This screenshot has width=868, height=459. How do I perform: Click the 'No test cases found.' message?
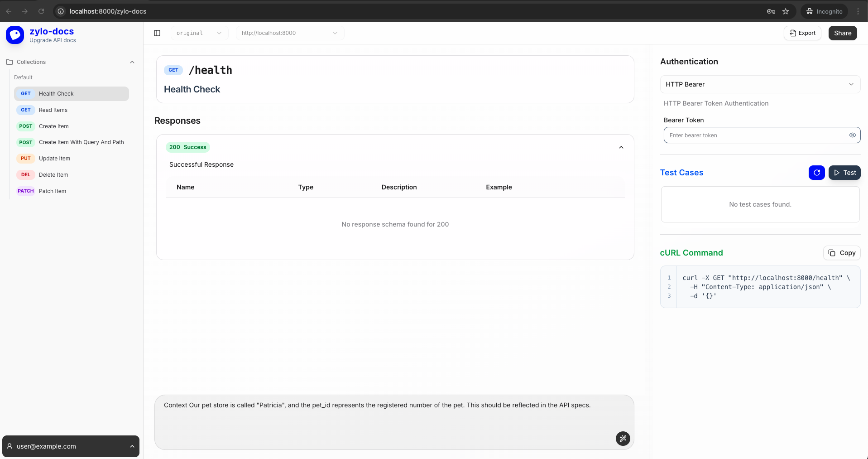[x=760, y=204]
